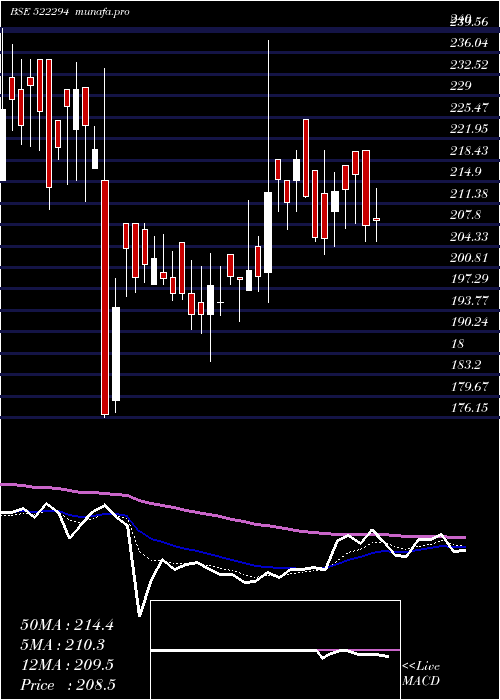This screenshot has height=700, width=500.
Task: Click the last small candlestick near 207.8
Action: point(376,219)
